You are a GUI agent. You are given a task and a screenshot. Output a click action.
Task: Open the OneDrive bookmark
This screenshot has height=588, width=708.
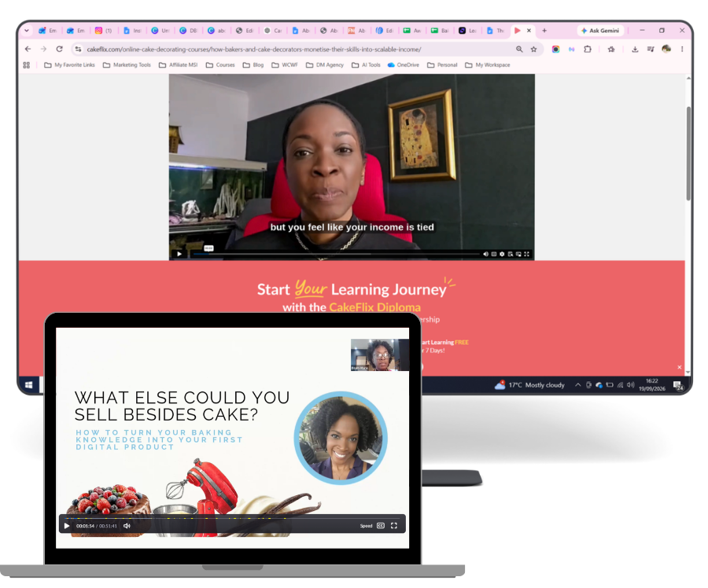(x=404, y=65)
